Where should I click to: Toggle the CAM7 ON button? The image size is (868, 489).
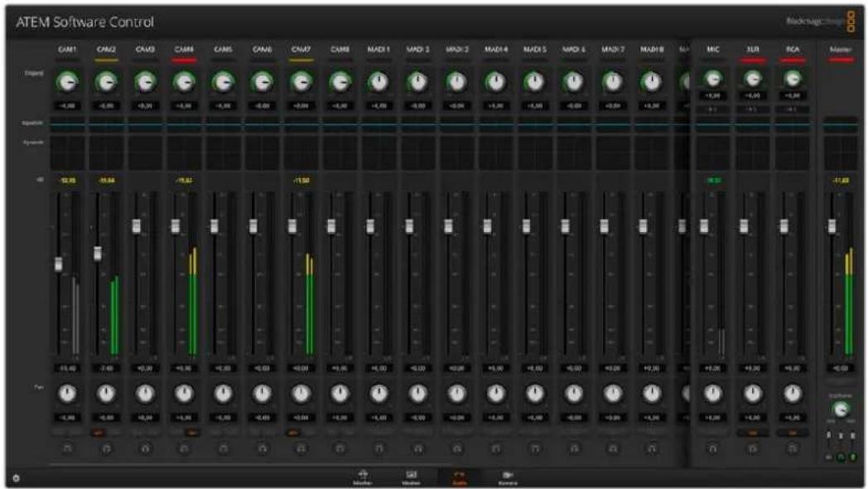pyautogui.click(x=293, y=433)
